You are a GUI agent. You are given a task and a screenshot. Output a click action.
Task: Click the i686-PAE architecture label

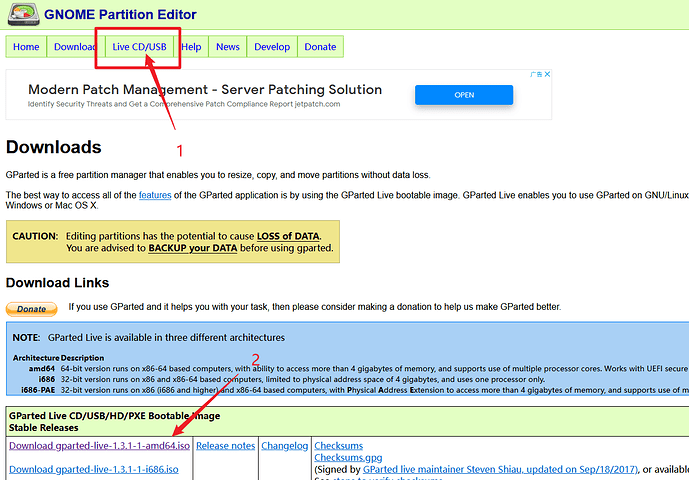tap(38, 390)
